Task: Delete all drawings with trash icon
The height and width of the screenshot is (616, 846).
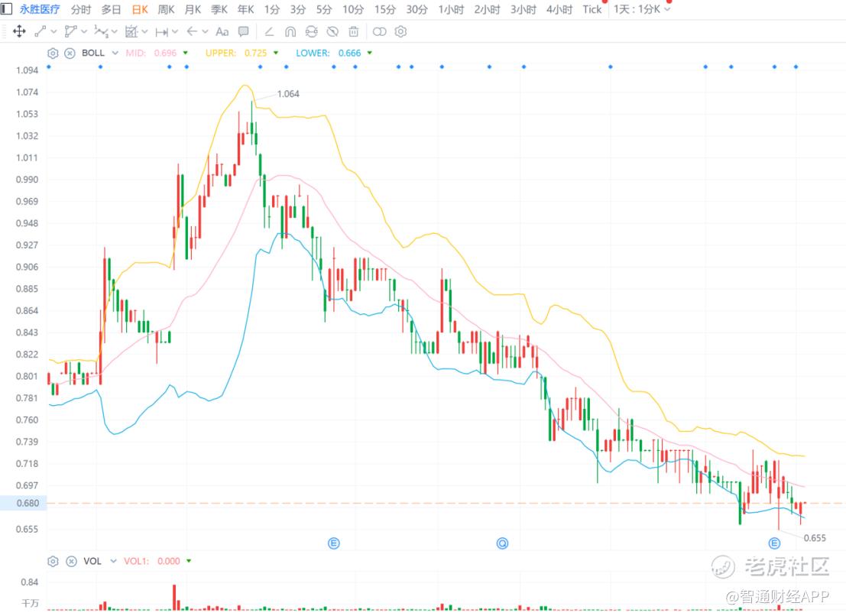Action: [353, 31]
